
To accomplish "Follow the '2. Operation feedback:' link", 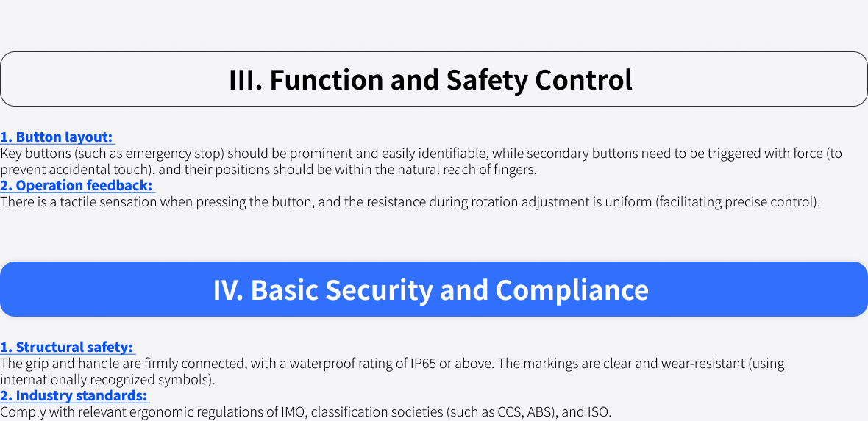I will coord(77,185).
